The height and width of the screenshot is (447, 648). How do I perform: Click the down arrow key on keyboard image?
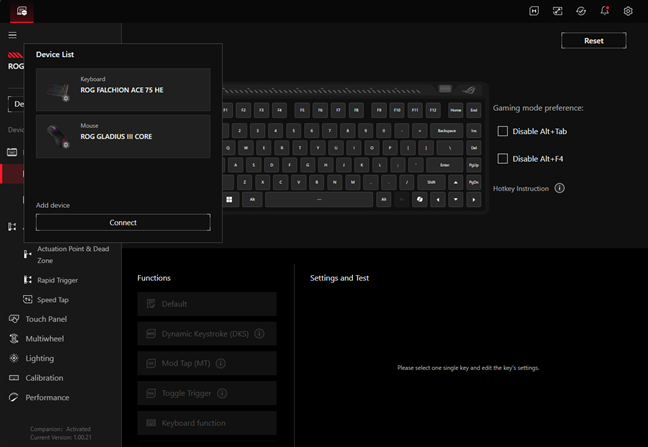[x=455, y=200]
